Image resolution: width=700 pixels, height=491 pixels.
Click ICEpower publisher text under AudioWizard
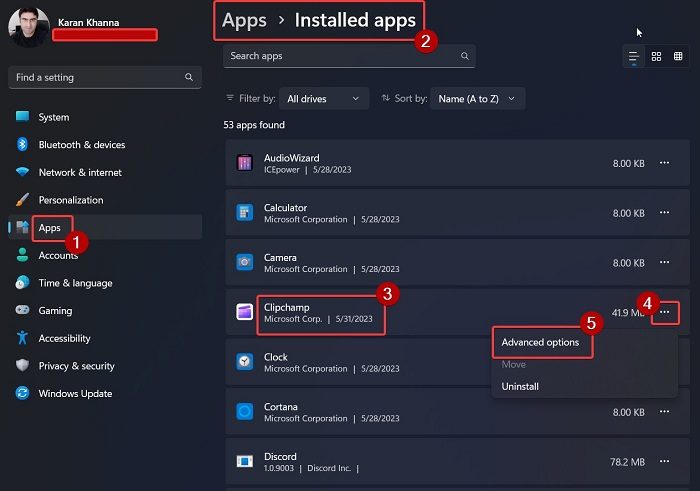[281, 170]
